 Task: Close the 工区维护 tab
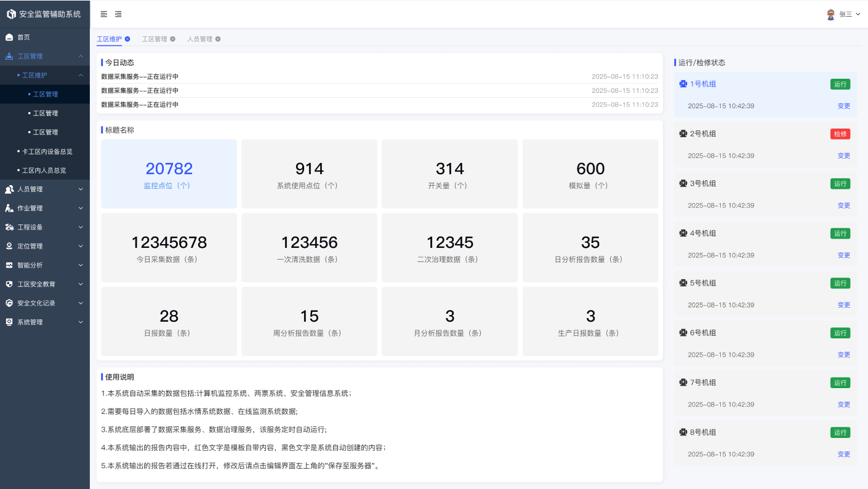(x=127, y=39)
